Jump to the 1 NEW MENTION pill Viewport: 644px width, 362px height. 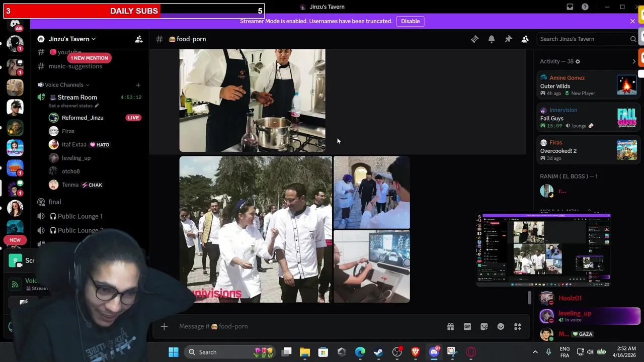tap(89, 58)
